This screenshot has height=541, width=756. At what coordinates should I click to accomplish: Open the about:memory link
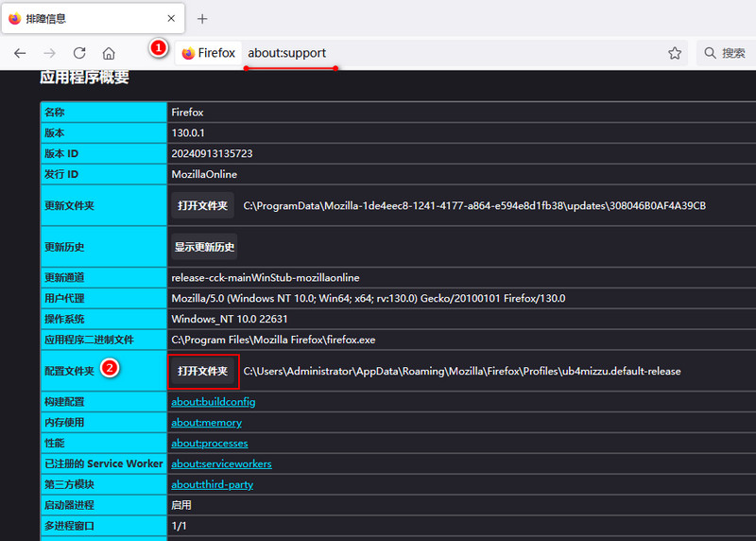(x=206, y=423)
